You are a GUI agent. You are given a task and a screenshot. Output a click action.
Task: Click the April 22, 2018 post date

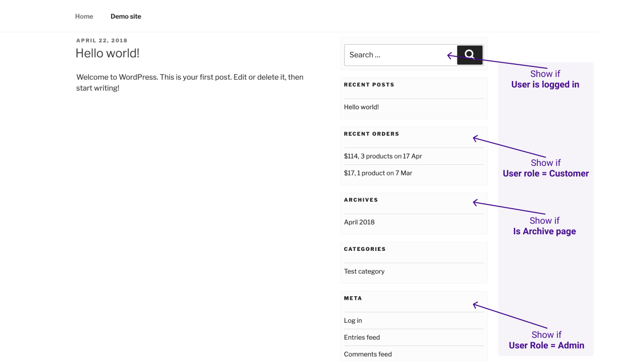tap(102, 41)
